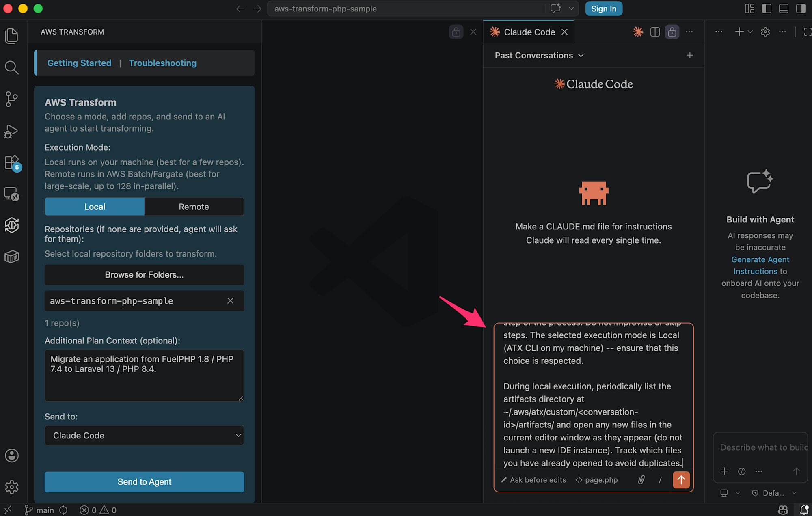Image resolution: width=812 pixels, height=516 pixels.
Task: Open the Explorer files icon in activity bar
Action: tap(11, 36)
